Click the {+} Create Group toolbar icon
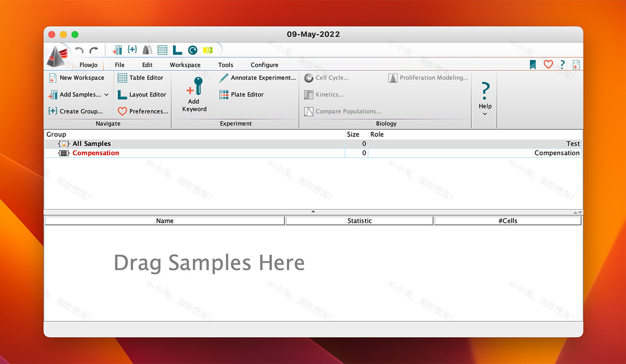The height and width of the screenshot is (364, 626). tap(132, 50)
